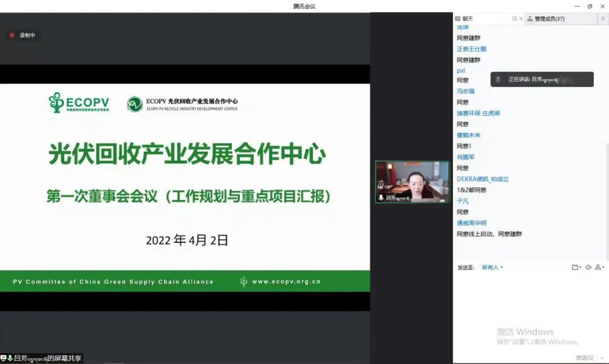609x364 pixels.
Task: Click the microphone icon on the speaker's video
Action: click(381, 198)
